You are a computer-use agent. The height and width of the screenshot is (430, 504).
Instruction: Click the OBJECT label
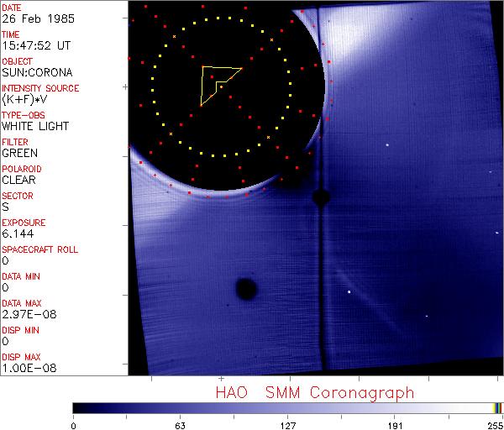(18, 61)
